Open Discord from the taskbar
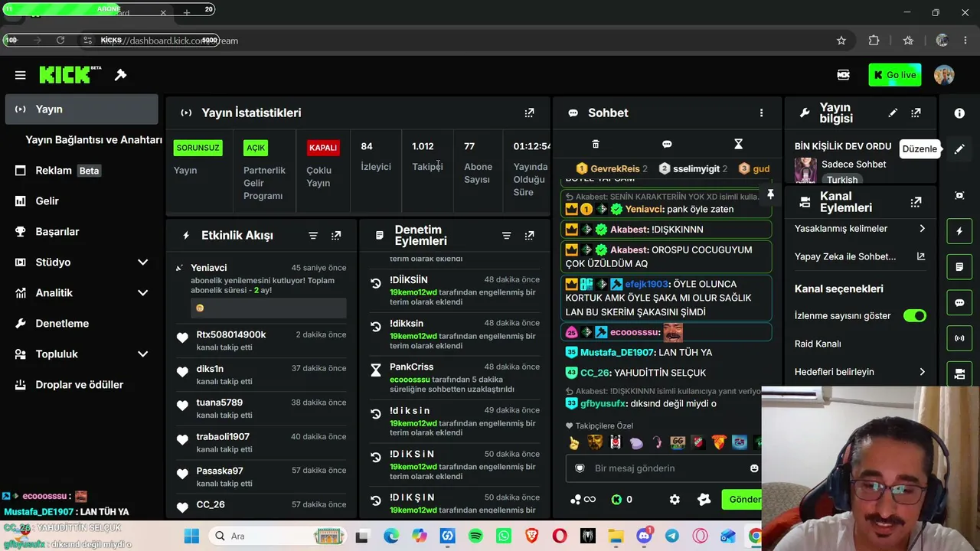 point(644,536)
